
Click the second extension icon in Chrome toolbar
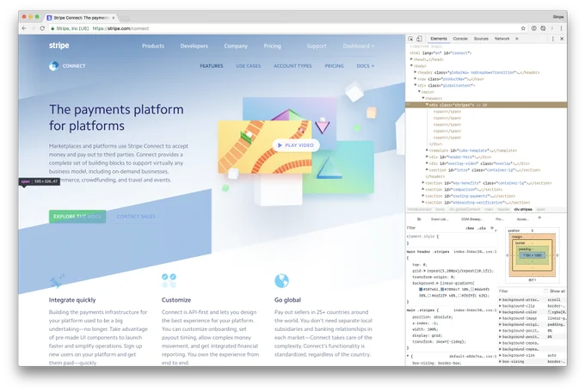[543, 28]
